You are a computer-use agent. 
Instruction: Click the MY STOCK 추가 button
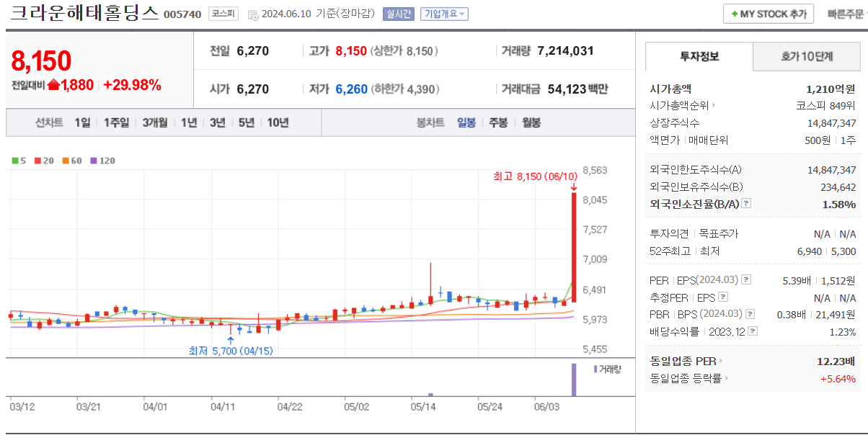(x=769, y=14)
